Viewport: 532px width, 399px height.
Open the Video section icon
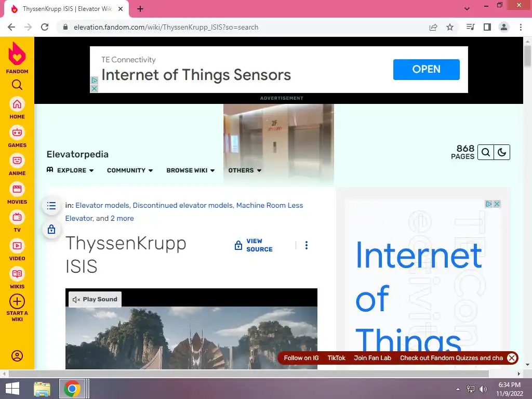(x=17, y=250)
